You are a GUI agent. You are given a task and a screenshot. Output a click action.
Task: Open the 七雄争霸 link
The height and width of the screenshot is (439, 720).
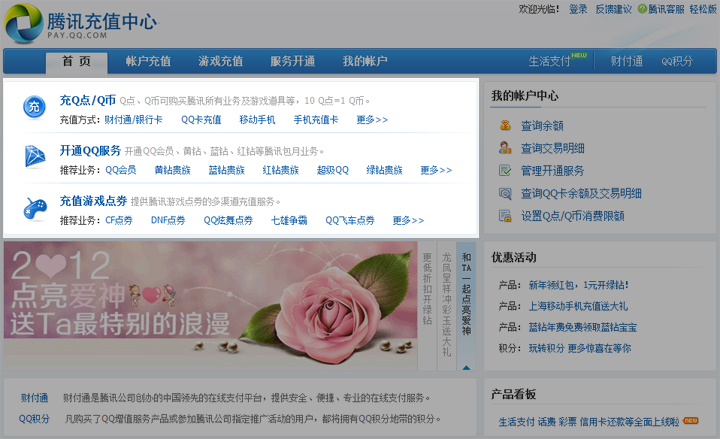point(289,220)
